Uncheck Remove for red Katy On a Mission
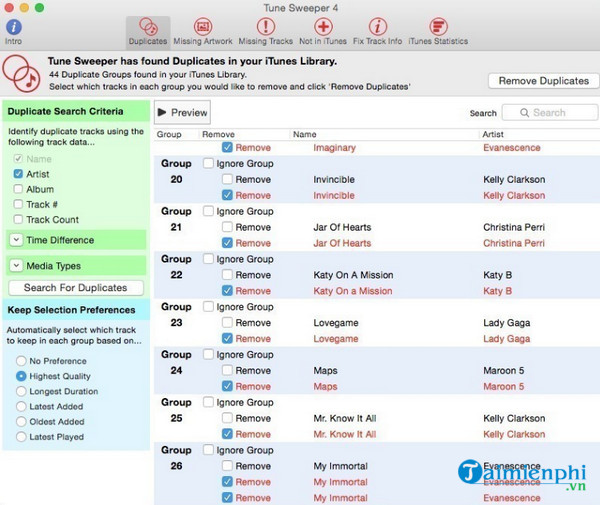The image size is (600, 505). pyautogui.click(x=227, y=291)
